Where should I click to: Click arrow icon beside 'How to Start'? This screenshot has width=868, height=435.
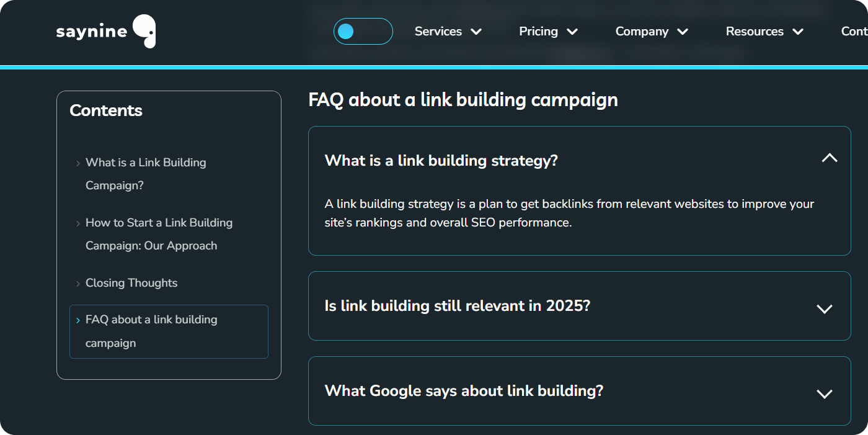pos(78,223)
